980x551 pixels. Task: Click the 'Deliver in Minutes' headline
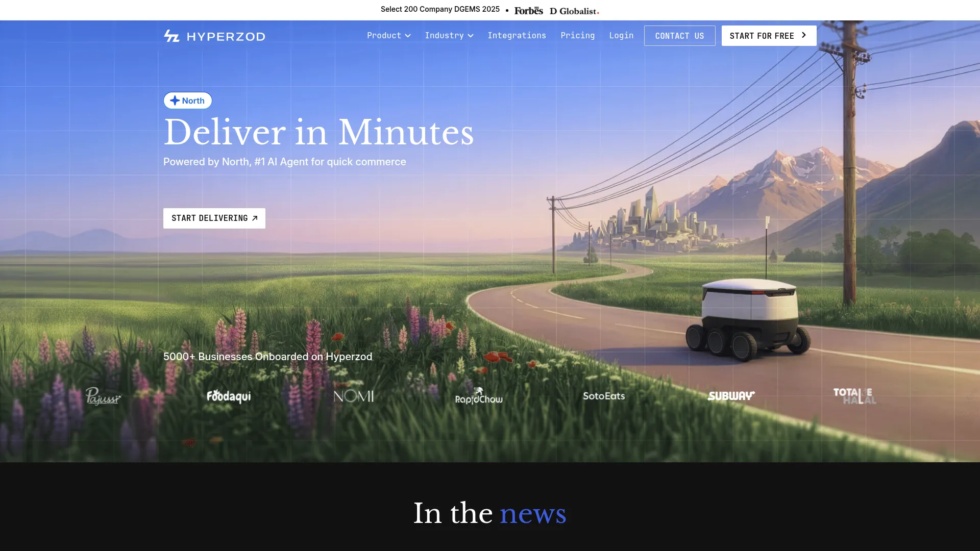[318, 133]
